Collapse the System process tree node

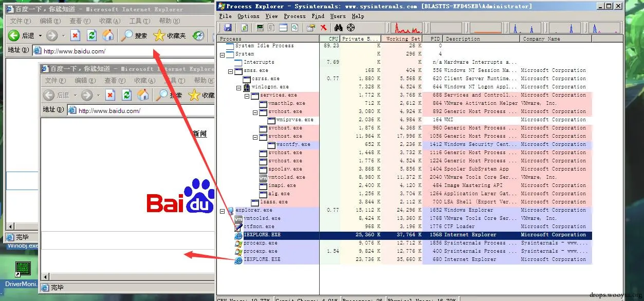pyautogui.click(x=222, y=54)
